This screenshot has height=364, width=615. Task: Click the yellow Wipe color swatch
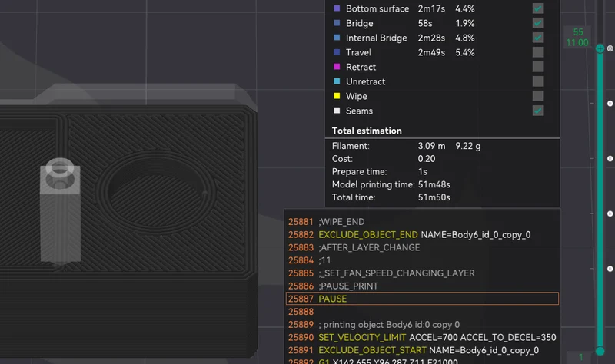coord(337,96)
